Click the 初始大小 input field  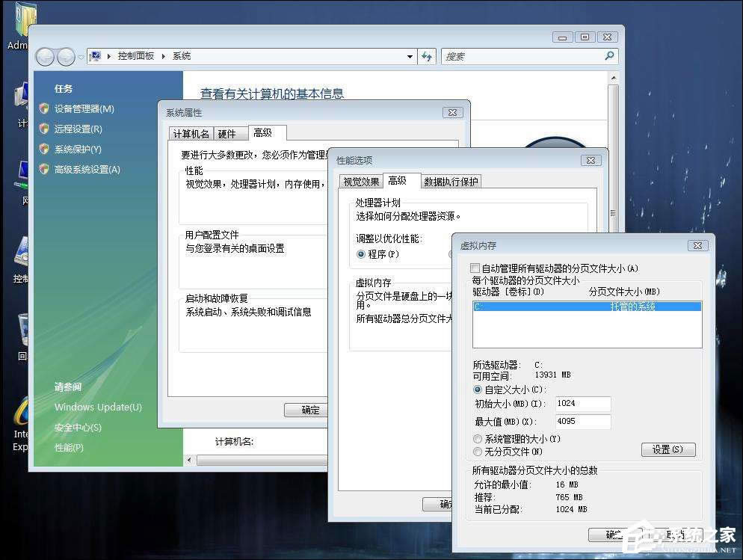tap(582, 403)
